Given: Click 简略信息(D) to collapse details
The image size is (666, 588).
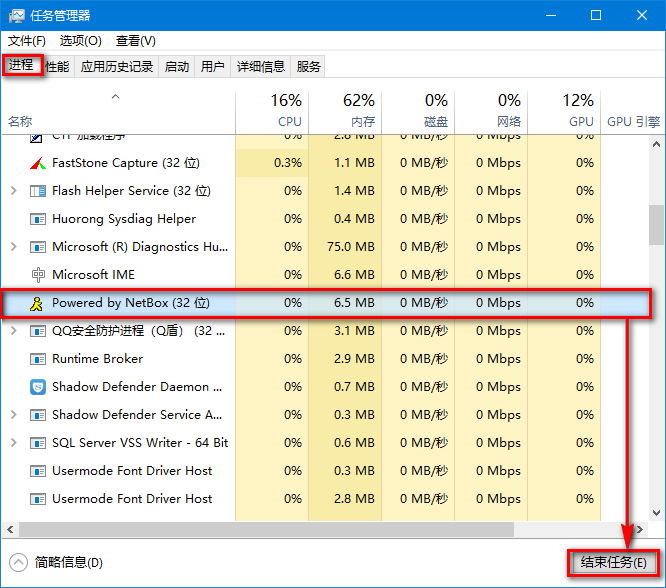Looking at the screenshot, I should click(x=58, y=563).
